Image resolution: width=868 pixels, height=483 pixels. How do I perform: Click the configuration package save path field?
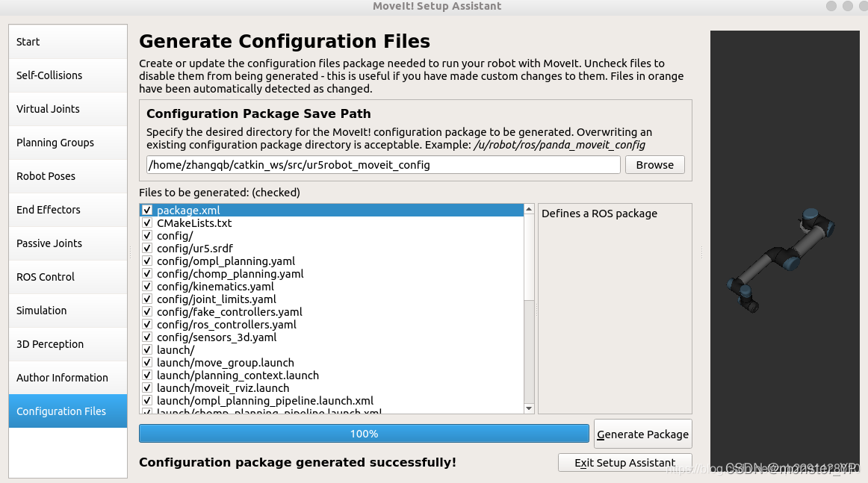coord(383,165)
